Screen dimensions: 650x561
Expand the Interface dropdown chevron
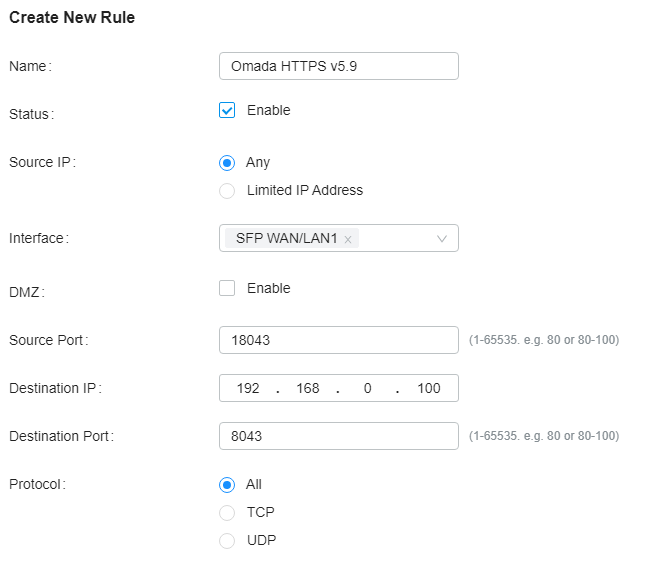[x=442, y=239]
